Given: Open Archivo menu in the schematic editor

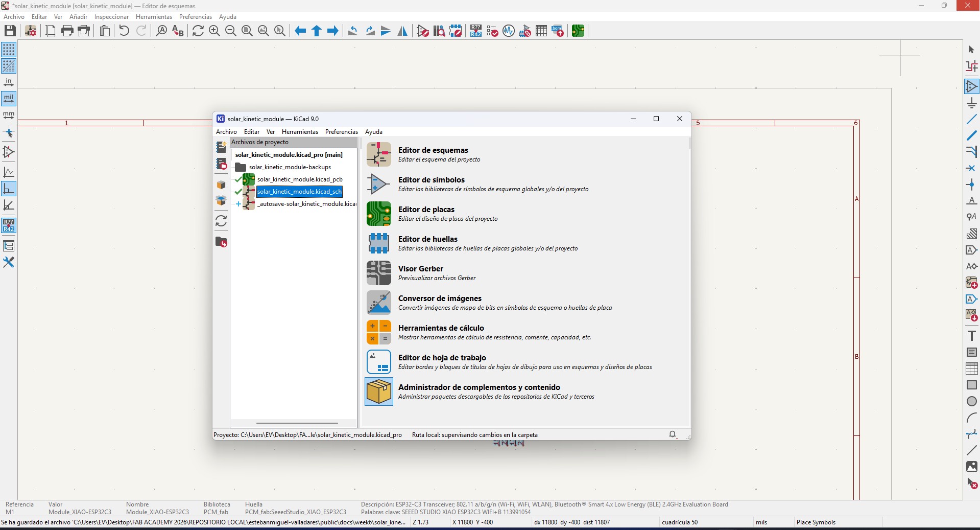Looking at the screenshot, I should tap(14, 17).
